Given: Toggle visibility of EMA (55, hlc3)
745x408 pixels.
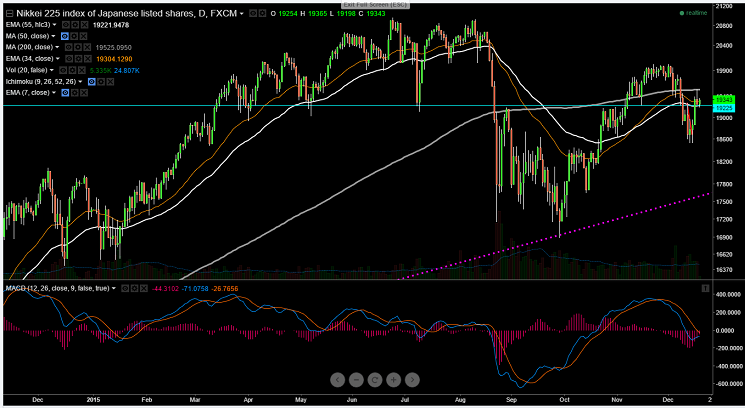Looking at the screenshot, I should tap(66, 25).
